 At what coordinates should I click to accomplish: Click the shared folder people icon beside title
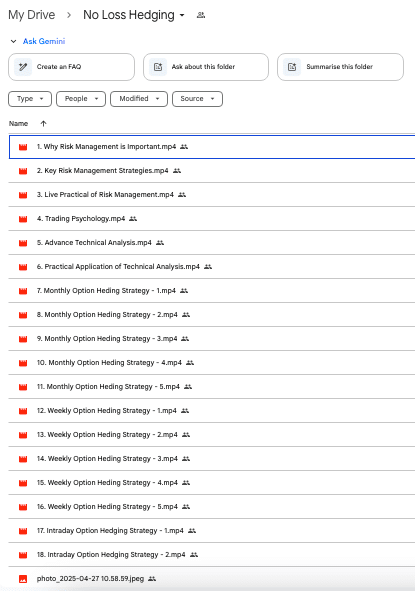[x=201, y=15]
